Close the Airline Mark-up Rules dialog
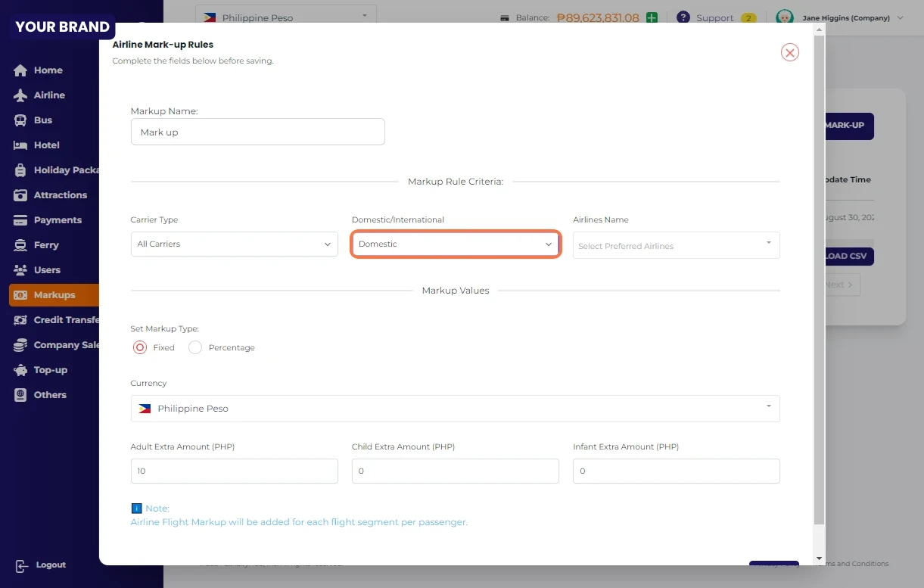924x588 pixels. click(789, 52)
